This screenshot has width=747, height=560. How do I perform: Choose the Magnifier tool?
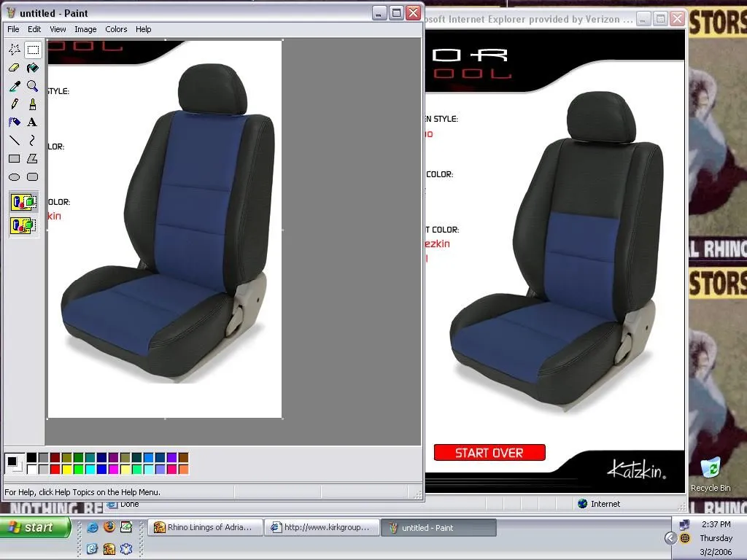[32, 86]
